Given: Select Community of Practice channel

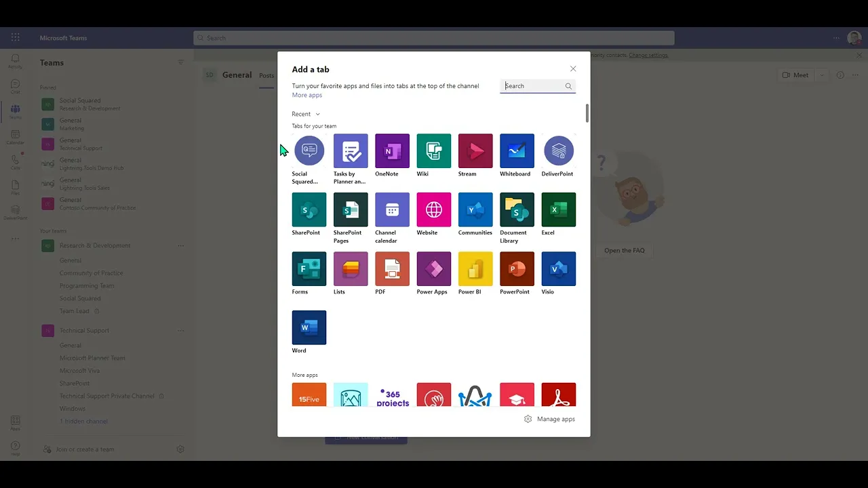Looking at the screenshot, I should pyautogui.click(x=91, y=273).
